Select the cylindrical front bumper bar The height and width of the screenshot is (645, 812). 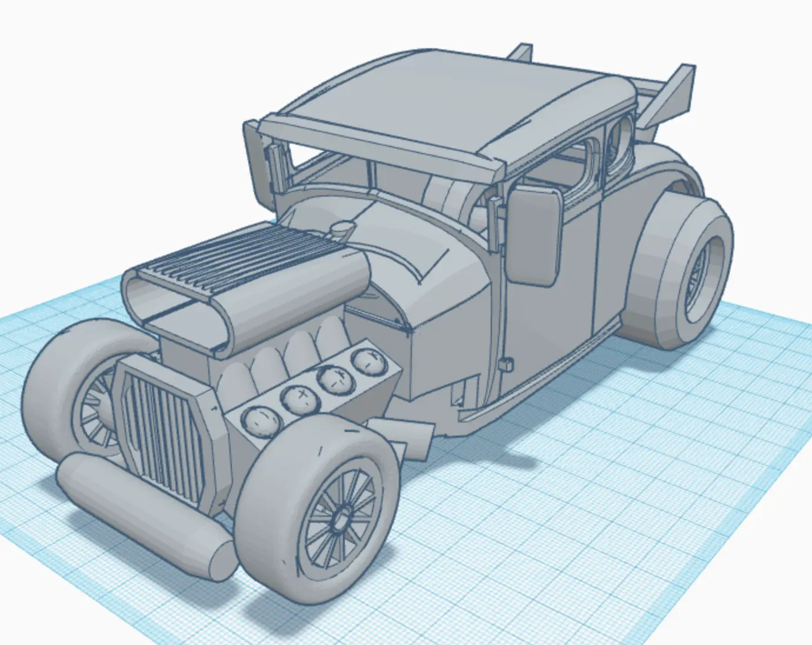tap(144, 515)
